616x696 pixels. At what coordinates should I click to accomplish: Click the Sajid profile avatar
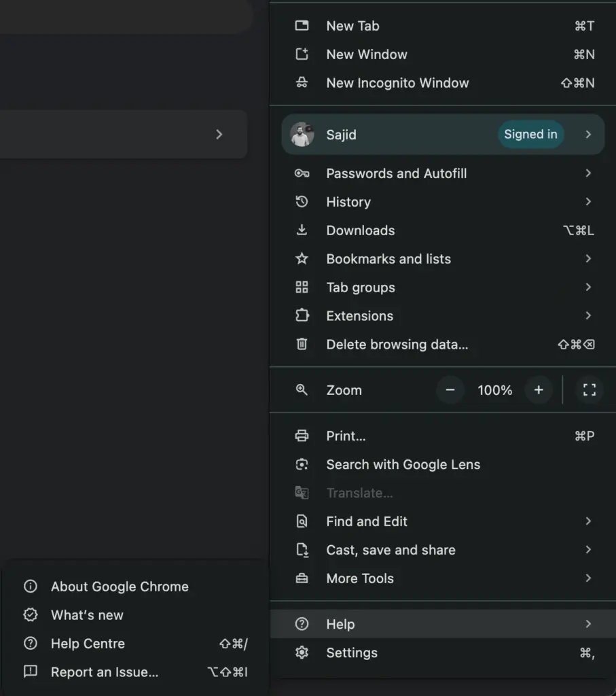[x=302, y=135]
